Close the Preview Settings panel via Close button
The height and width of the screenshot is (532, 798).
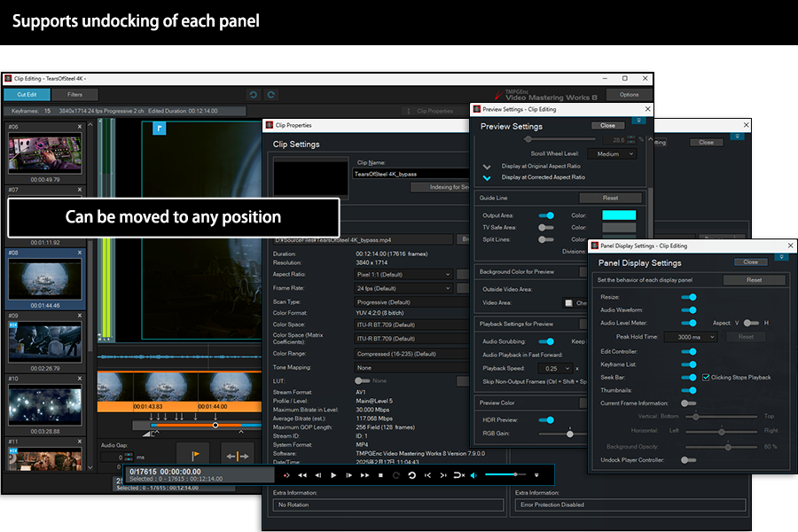(x=607, y=126)
